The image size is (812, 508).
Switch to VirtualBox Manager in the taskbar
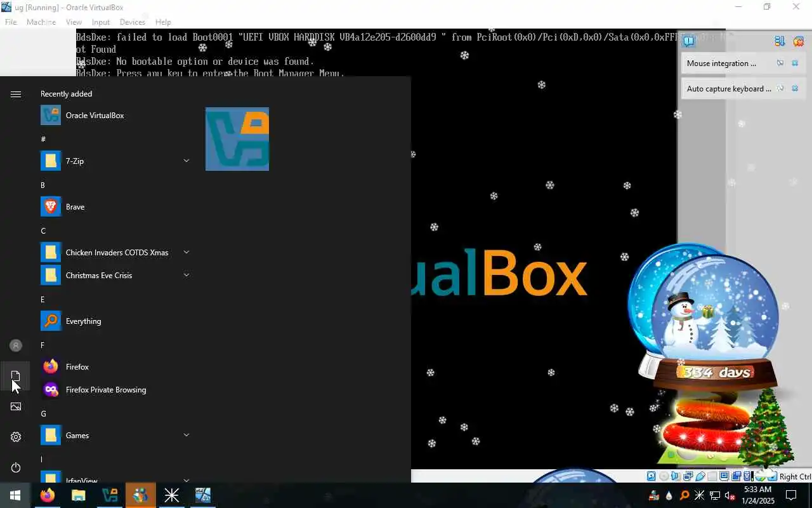110,495
